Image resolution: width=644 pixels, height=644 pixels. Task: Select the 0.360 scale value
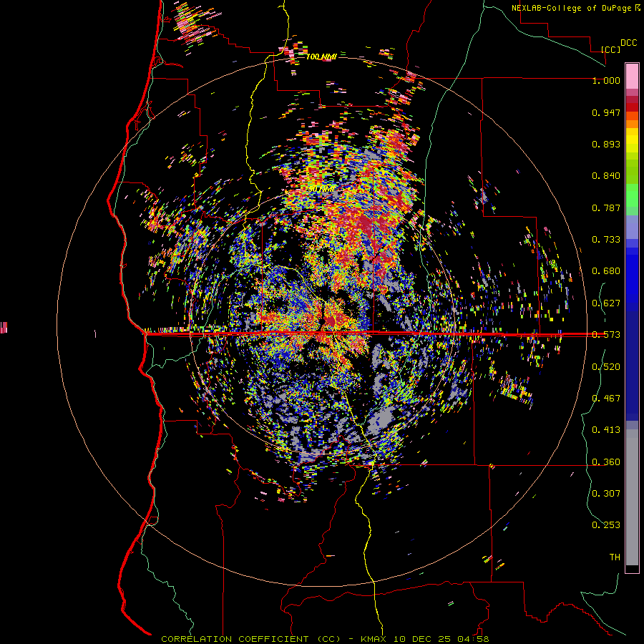(606, 462)
